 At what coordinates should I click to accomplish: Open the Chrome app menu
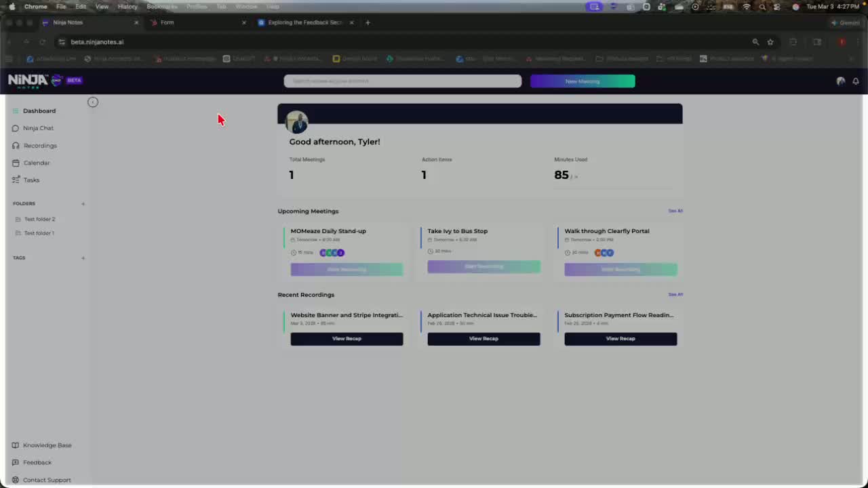pyautogui.click(x=36, y=7)
